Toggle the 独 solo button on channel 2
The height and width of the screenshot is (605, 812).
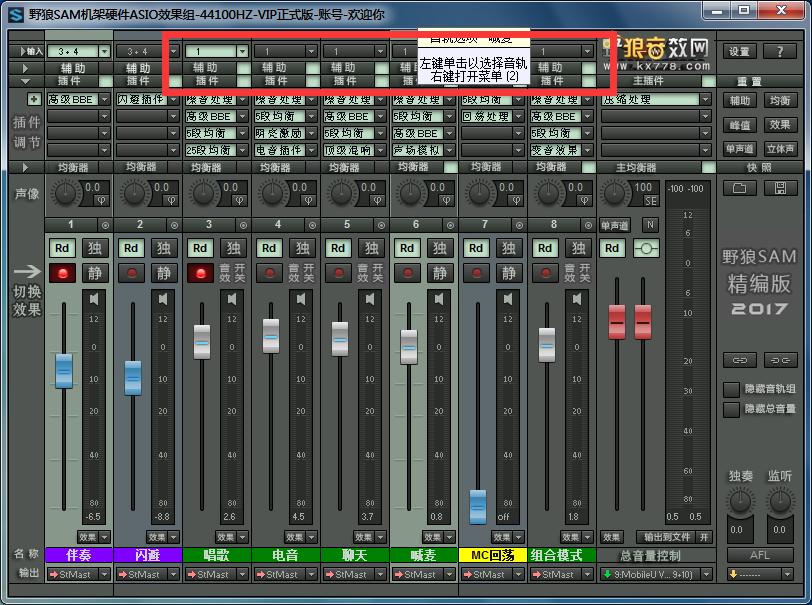point(165,248)
